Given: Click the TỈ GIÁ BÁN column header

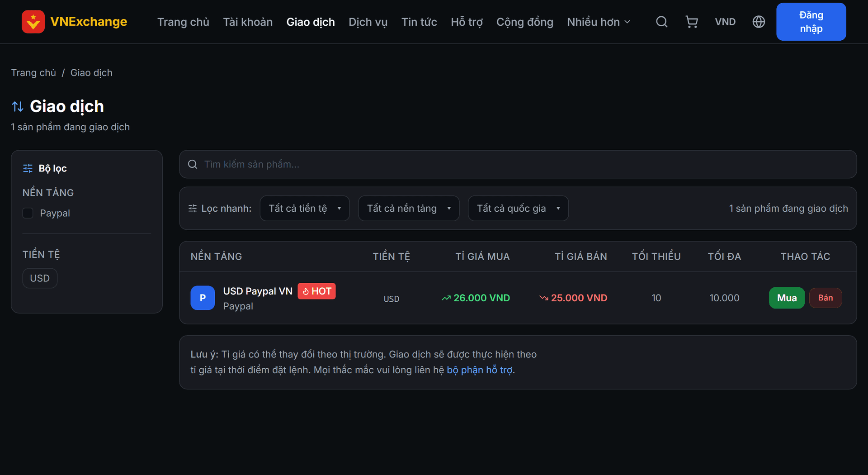Looking at the screenshot, I should (x=581, y=256).
